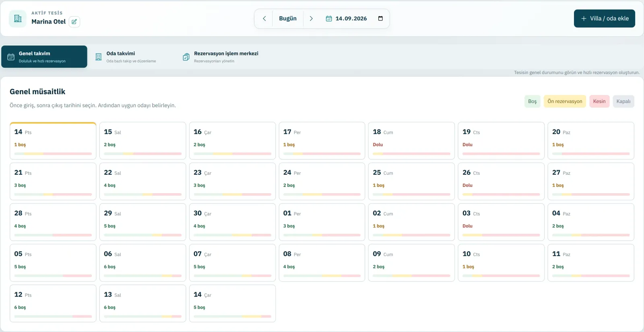
Task: Choose the 17 Per day card
Action: coord(322,141)
